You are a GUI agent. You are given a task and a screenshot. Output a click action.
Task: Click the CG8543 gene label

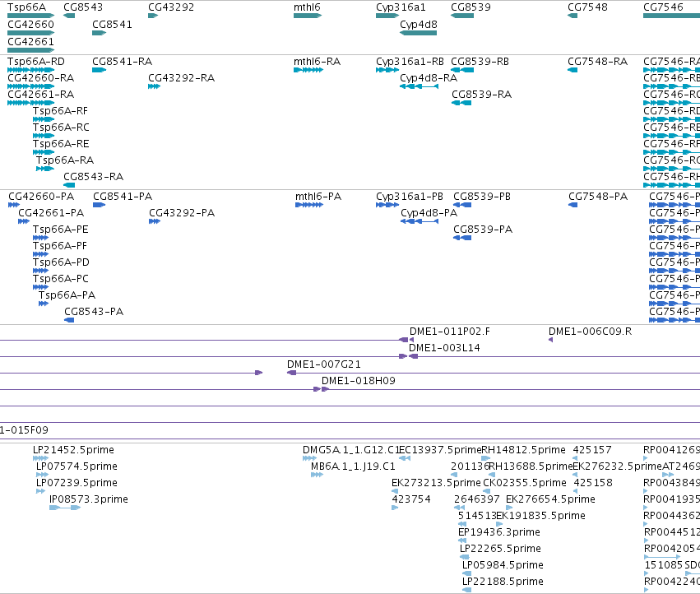tap(83, 7)
